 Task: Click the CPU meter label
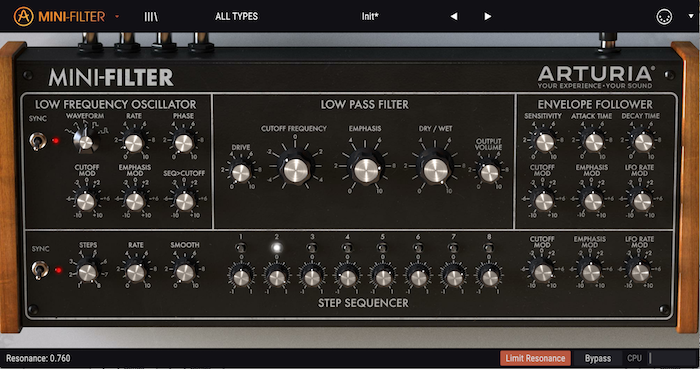click(634, 358)
